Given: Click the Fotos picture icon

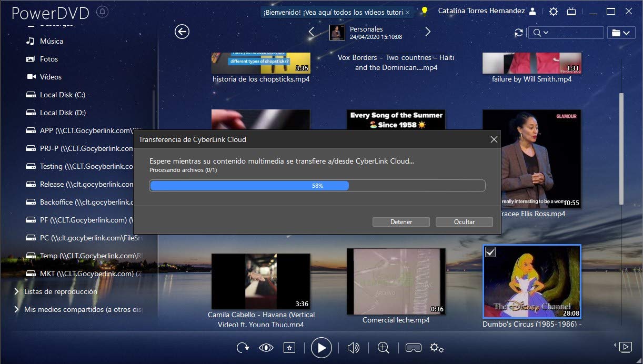Looking at the screenshot, I should (x=31, y=59).
